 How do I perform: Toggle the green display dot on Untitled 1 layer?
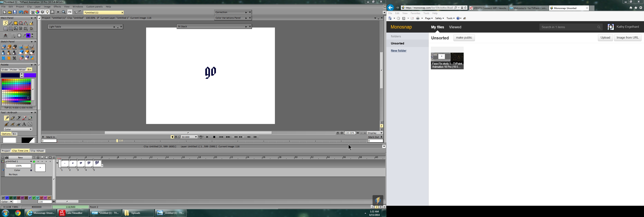coord(34,162)
